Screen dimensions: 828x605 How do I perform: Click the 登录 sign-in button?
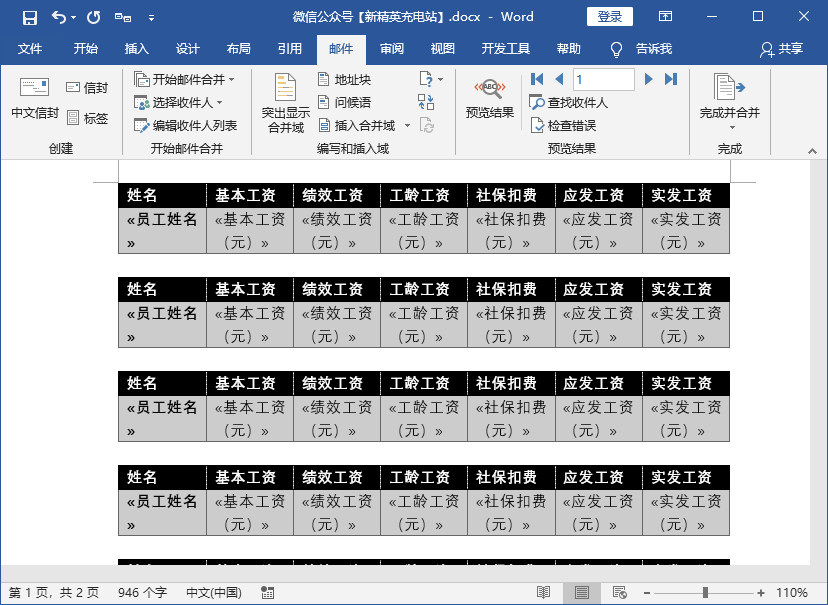(612, 16)
